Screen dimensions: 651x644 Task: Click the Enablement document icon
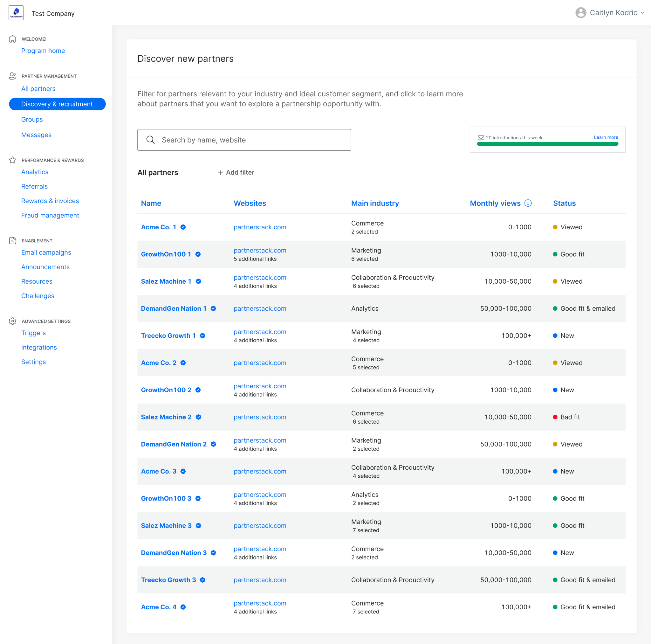pyautogui.click(x=12, y=240)
